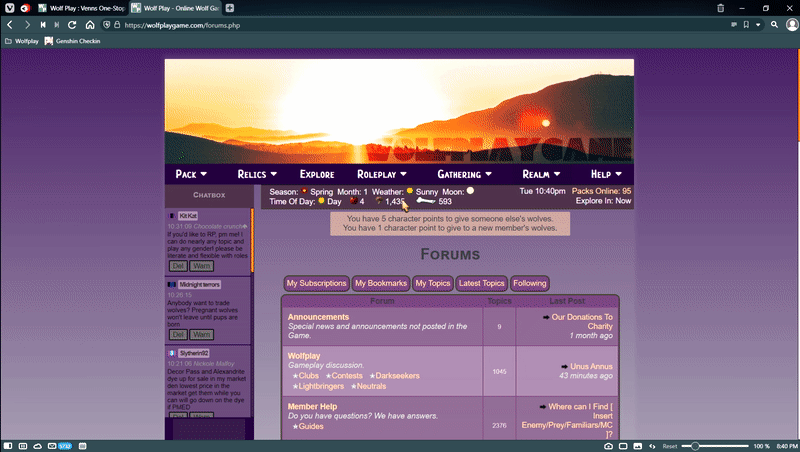
Task: Open the Genshin Checkin bookmark
Action: tap(72, 41)
